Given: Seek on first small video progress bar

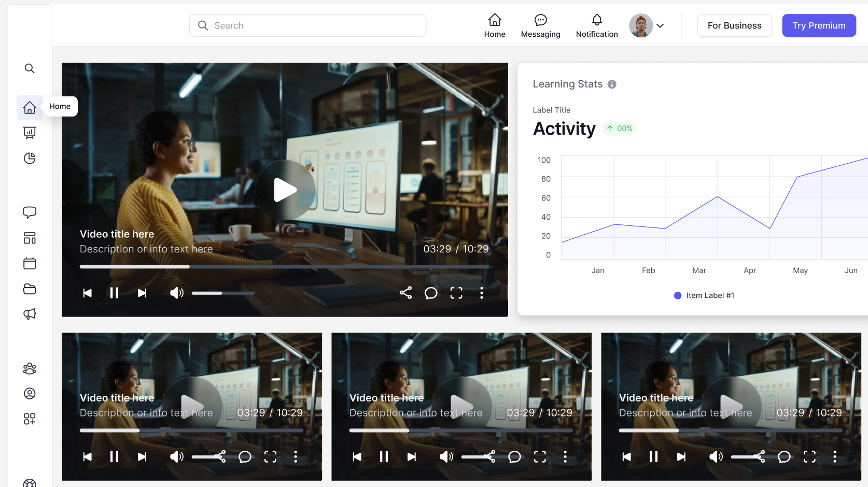Looking at the screenshot, I should [191, 430].
